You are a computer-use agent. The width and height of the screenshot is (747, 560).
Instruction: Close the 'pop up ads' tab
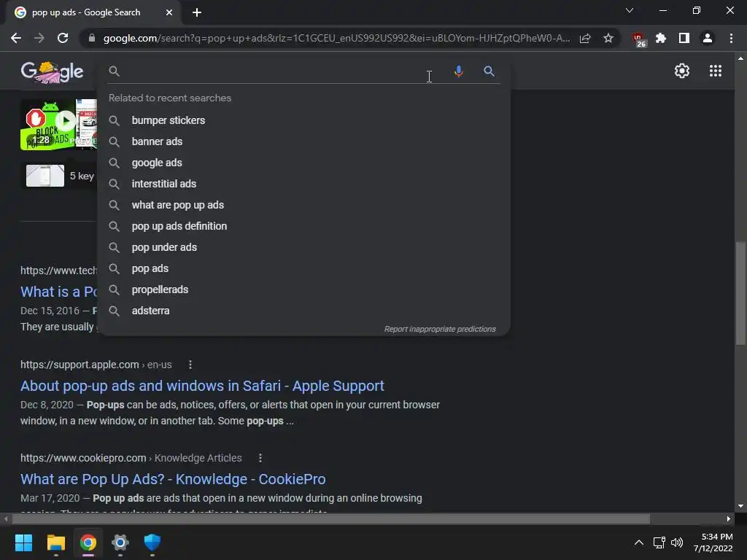click(x=169, y=12)
